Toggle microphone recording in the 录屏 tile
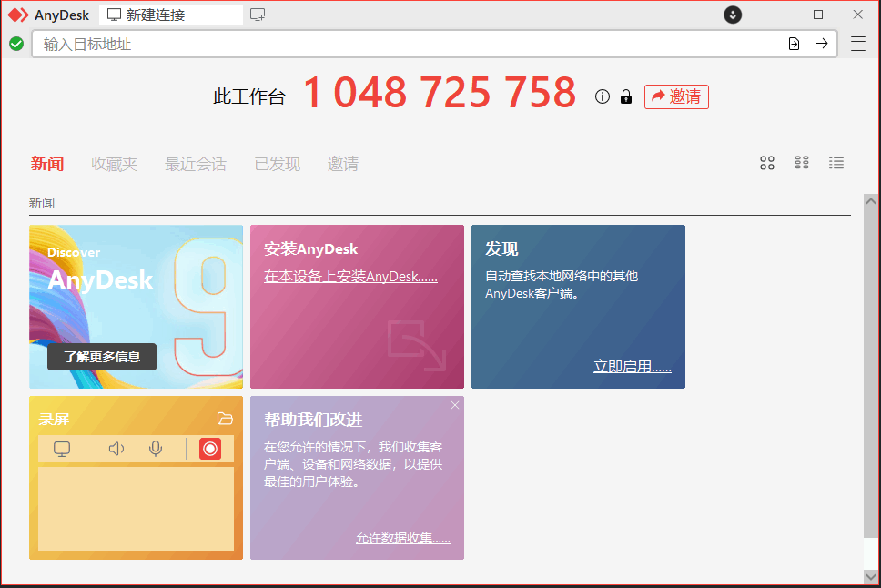The height and width of the screenshot is (588, 881). pos(155,448)
